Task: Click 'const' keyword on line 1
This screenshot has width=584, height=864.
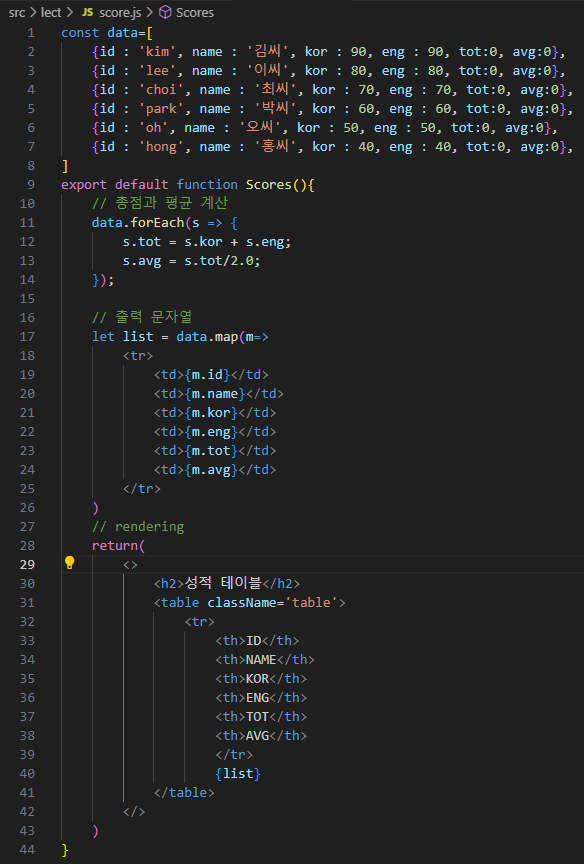Action: coord(80,33)
